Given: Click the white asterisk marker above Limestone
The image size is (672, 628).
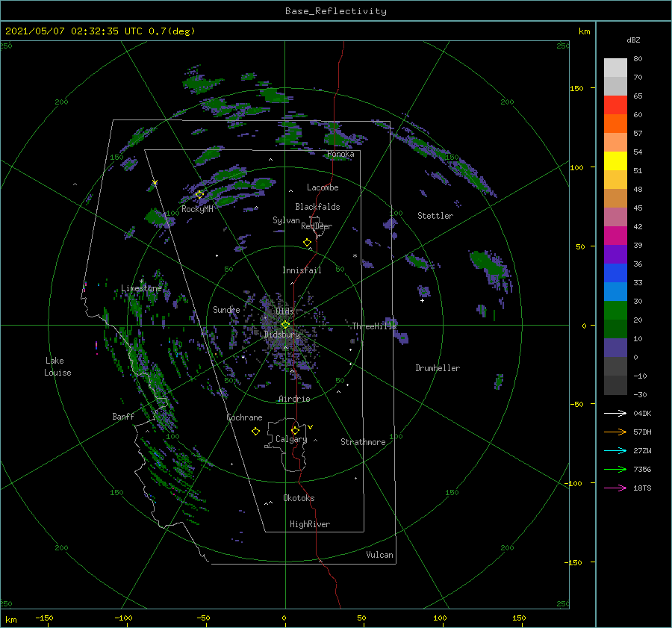Looking at the screenshot, I should (141, 282).
